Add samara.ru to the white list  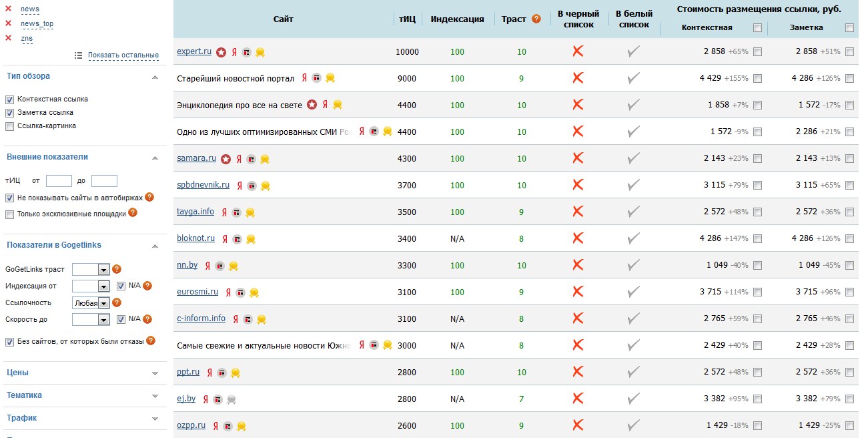(633, 158)
